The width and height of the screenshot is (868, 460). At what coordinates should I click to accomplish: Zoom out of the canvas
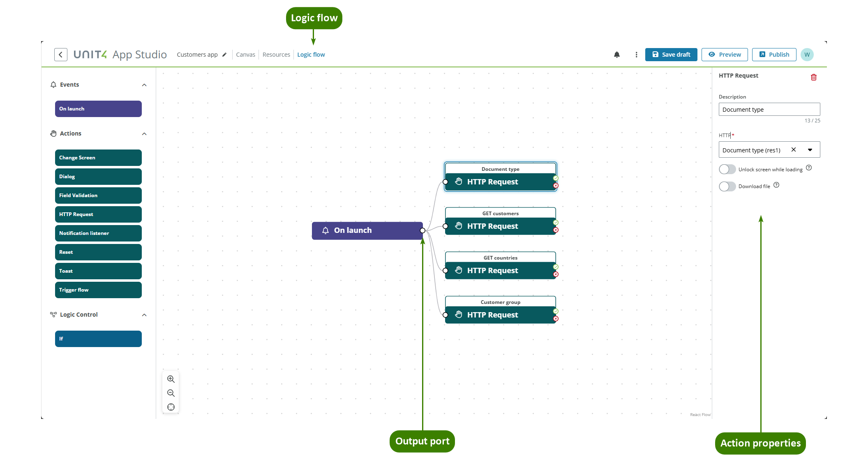(x=171, y=393)
